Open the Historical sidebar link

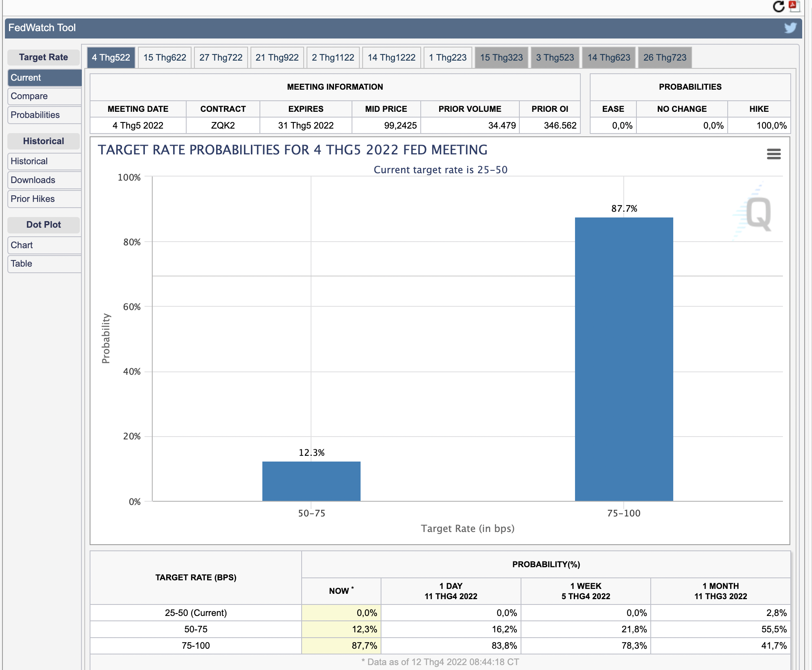(44, 161)
